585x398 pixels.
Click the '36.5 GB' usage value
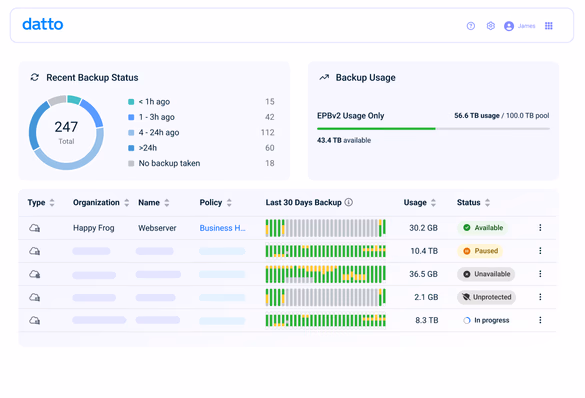(x=423, y=274)
